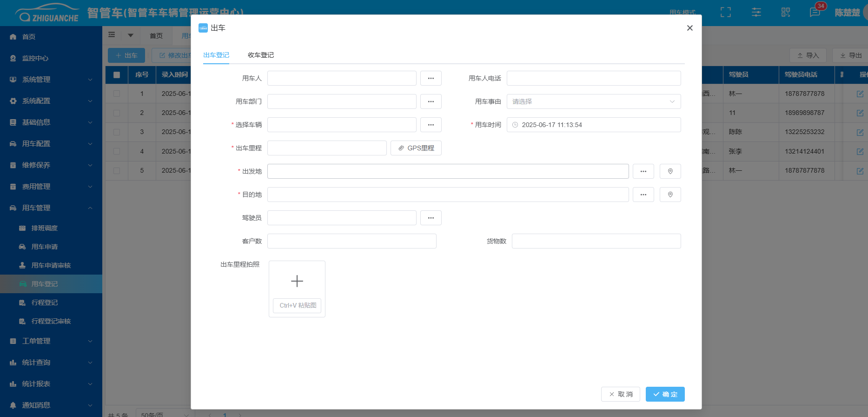This screenshot has height=417, width=868.
Task: Click the 确定 confirm button
Action: pyautogui.click(x=665, y=394)
